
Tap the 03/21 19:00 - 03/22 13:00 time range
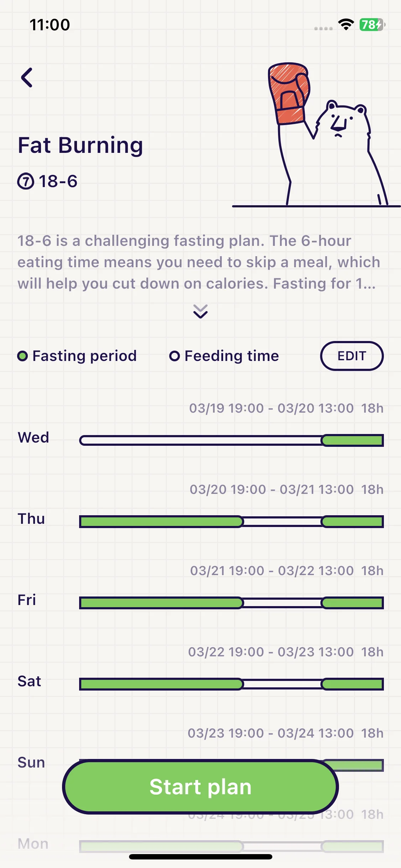point(272,571)
